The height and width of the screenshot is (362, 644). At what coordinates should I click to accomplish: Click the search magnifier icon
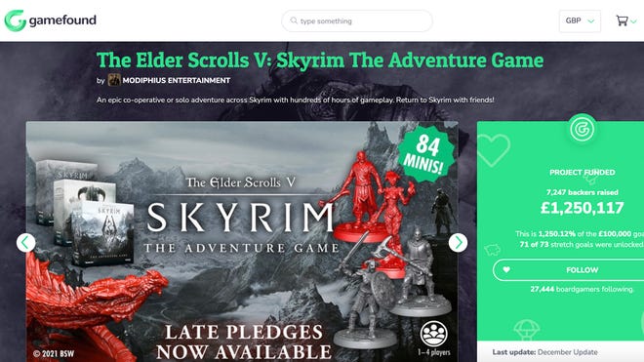[294, 20]
